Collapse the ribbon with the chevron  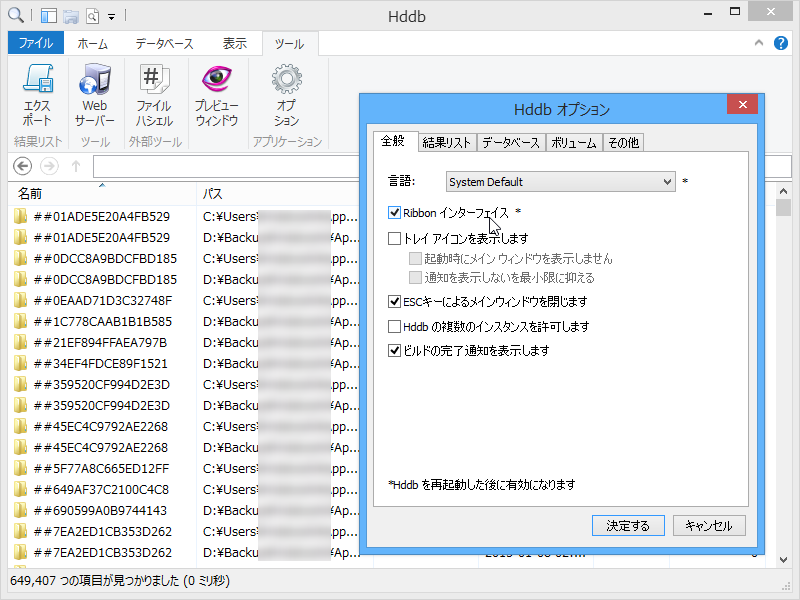tap(759, 43)
